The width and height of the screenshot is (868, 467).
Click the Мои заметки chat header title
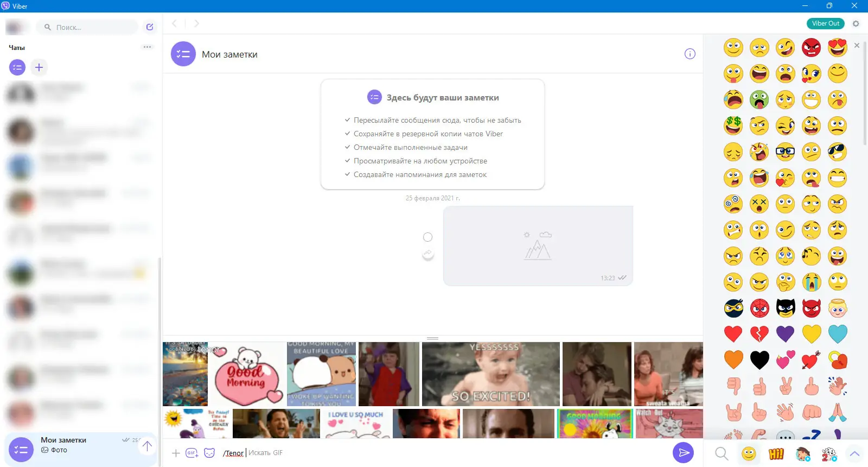(x=229, y=54)
